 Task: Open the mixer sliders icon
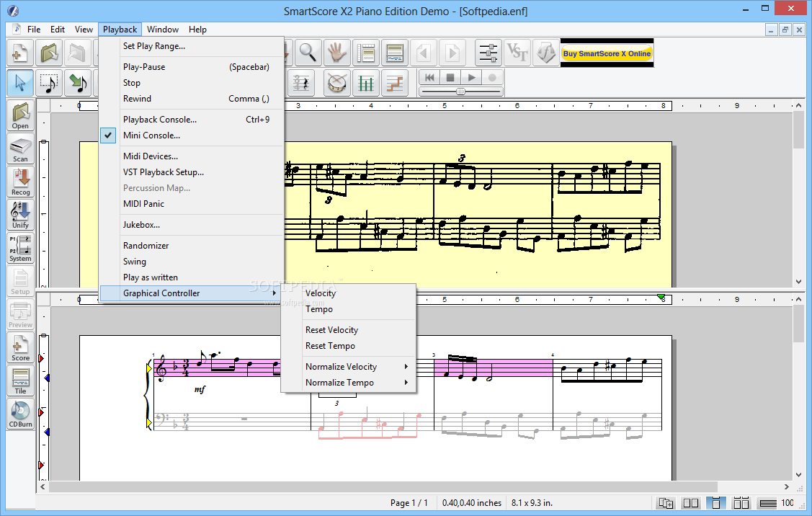coord(488,53)
